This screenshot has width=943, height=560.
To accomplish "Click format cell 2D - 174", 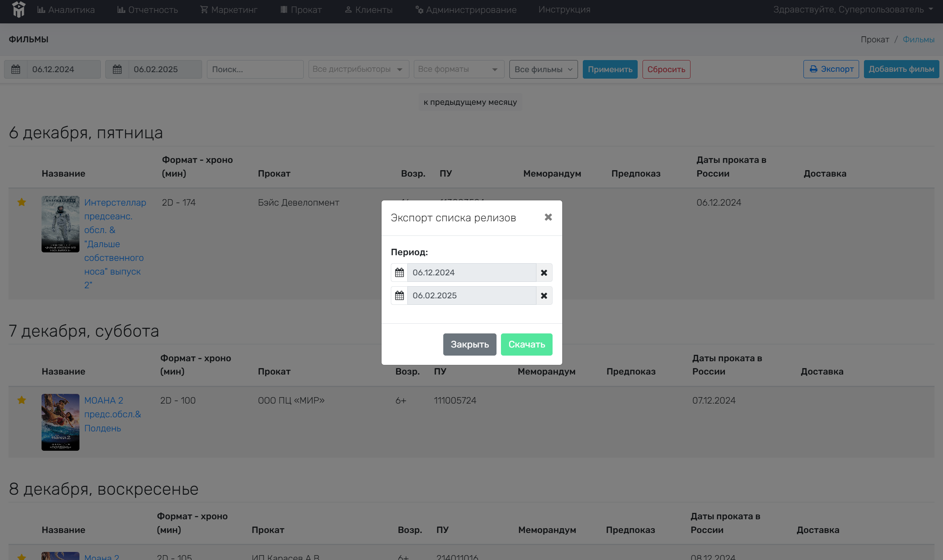I will click(179, 202).
